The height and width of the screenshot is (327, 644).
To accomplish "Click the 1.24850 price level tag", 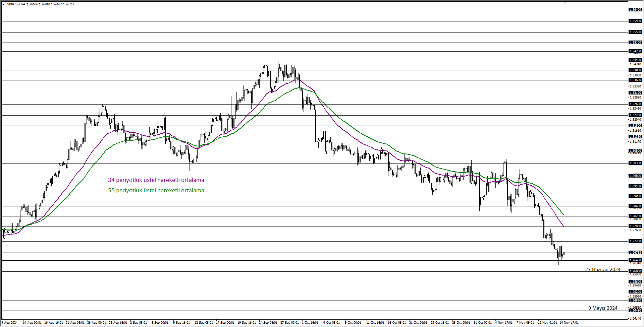I will (x=635, y=301).
